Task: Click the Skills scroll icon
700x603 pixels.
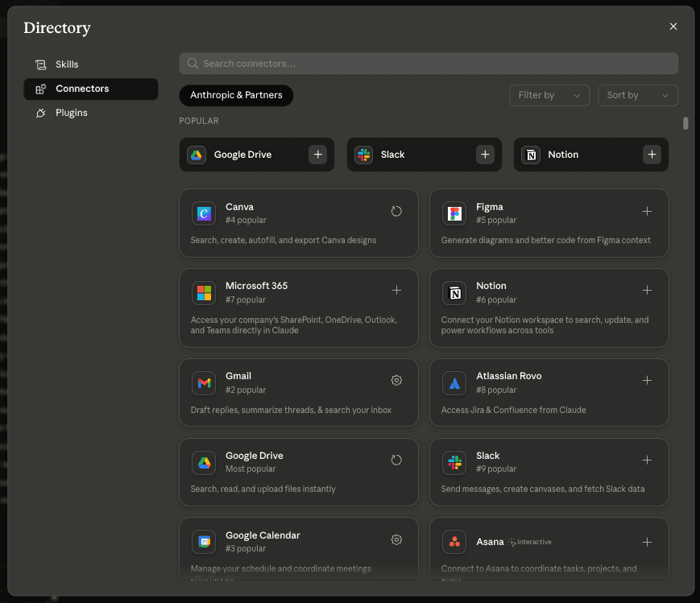Action: [40, 64]
